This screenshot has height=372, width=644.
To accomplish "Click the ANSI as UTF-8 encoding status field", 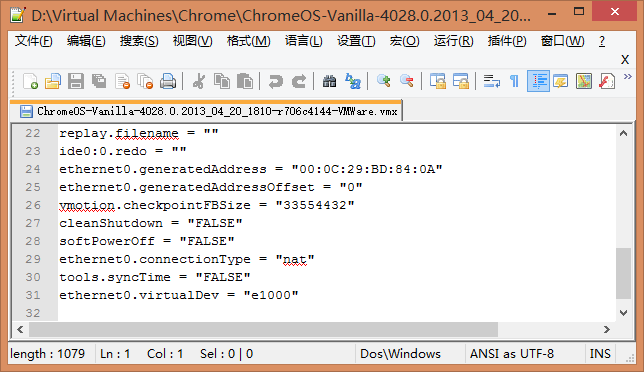I will pyautogui.click(x=512, y=354).
